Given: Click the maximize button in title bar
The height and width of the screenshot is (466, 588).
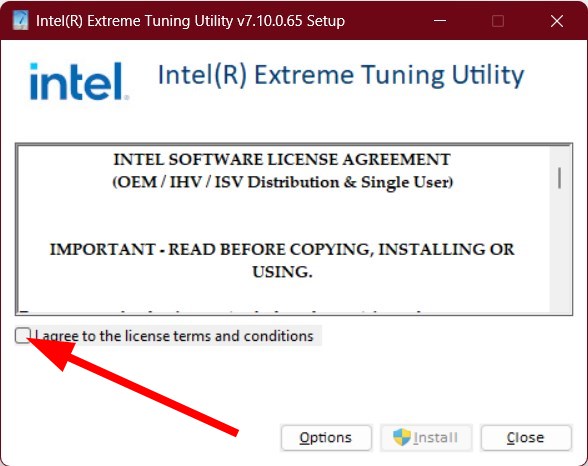Looking at the screenshot, I should click(498, 21).
